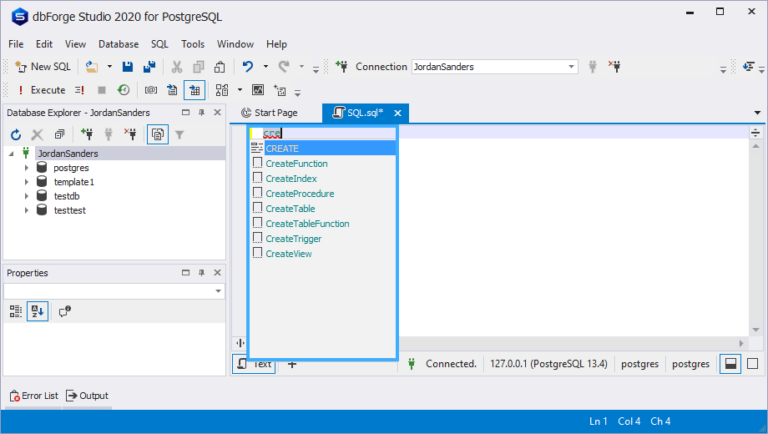Open the Format icon dropdown arrow
Viewport: 768px width, 434px height.
coord(240,90)
